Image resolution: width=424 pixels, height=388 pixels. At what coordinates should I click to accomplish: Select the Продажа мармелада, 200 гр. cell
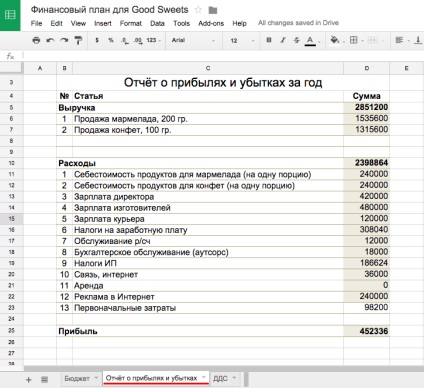click(x=208, y=119)
